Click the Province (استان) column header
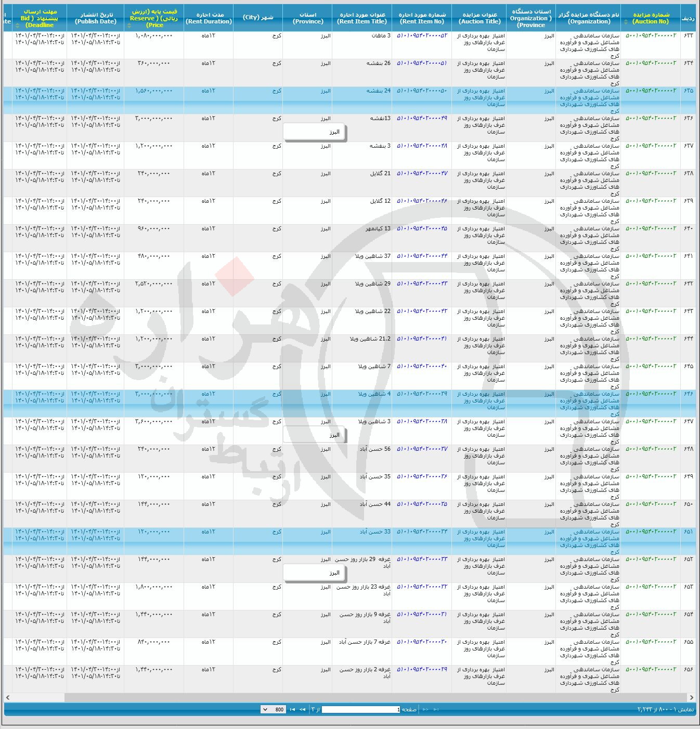The width and height of the screenshot is (700, 729). (x=308, y=18)
